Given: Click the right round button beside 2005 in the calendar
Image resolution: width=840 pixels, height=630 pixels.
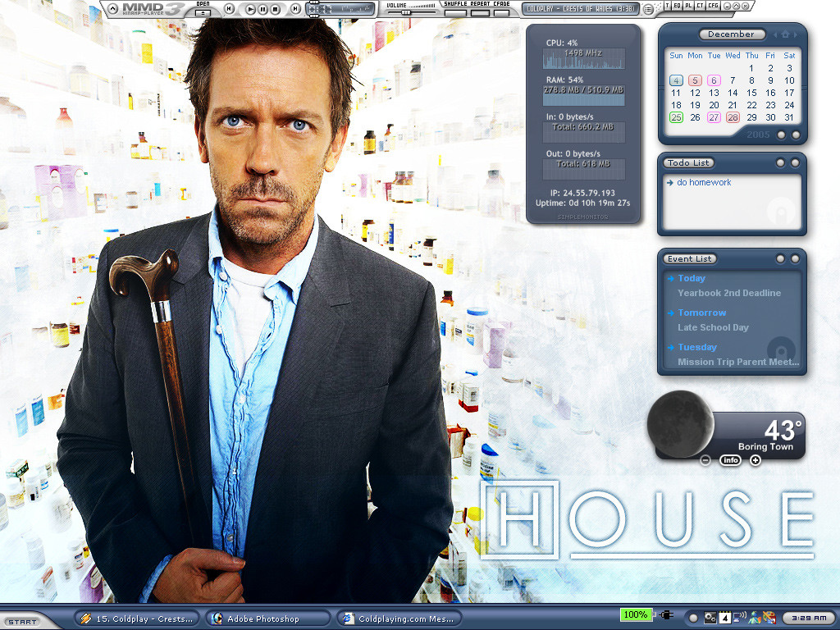Looking at the screenshot, I should 796,135.
